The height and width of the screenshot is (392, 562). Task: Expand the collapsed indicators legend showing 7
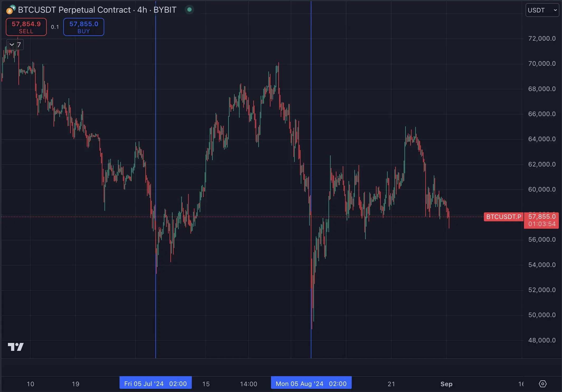15,45
